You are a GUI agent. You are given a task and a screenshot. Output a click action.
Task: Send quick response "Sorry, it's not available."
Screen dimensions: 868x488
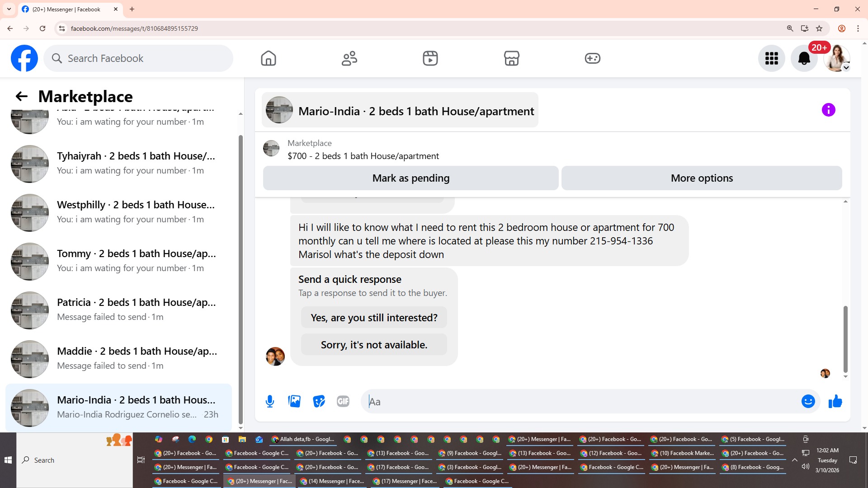coord(374,345)
